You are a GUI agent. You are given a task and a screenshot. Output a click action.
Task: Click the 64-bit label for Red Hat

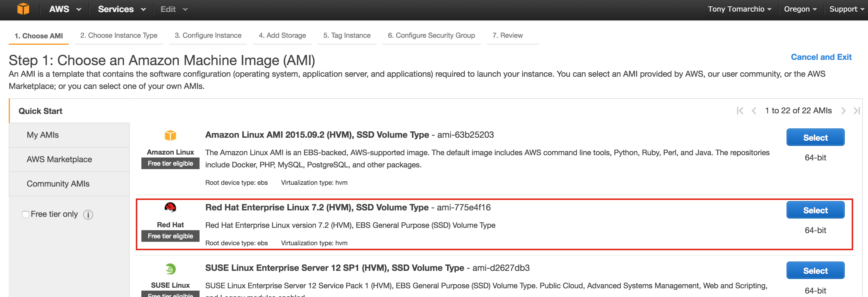pos(815,230)
